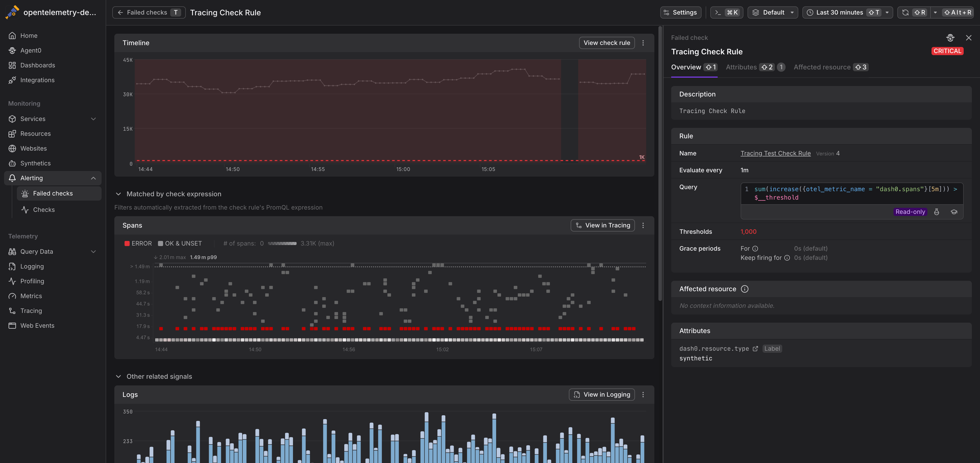Image resolution: width=980 pixels, height=463 pixels.
Task: Click the View check rule button
Action: [606, 43]
